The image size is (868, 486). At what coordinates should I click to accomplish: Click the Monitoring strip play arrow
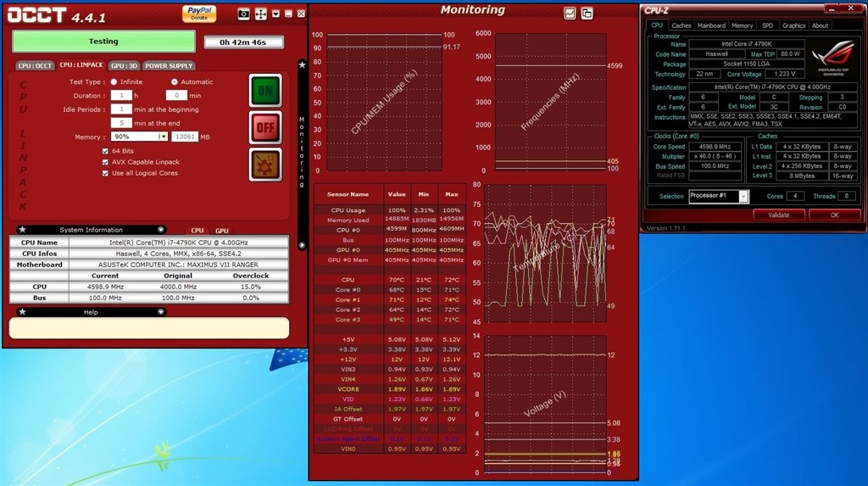pos(302,245)
